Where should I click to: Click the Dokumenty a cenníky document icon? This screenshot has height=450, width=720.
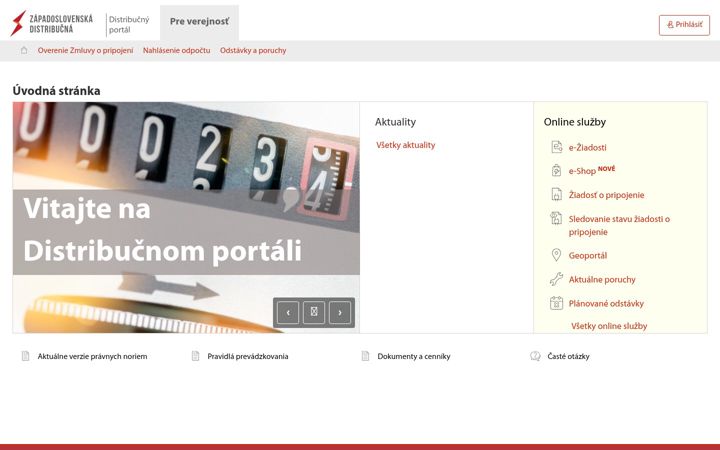(x=366, y=356)
